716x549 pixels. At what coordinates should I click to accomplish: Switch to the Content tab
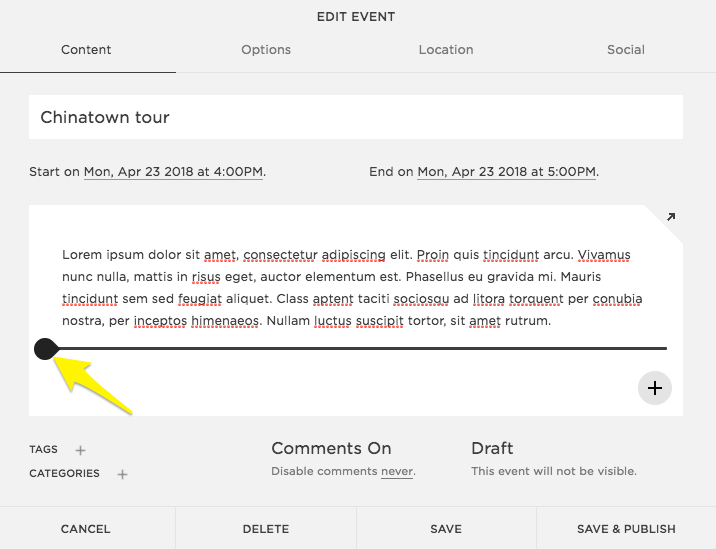point(86,49)
